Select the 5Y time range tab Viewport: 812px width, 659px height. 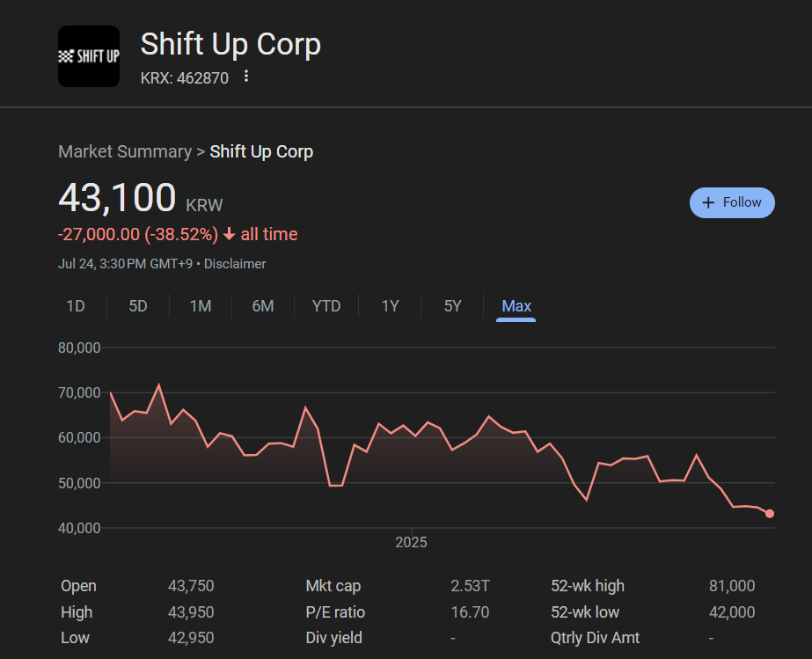point(452,306)
